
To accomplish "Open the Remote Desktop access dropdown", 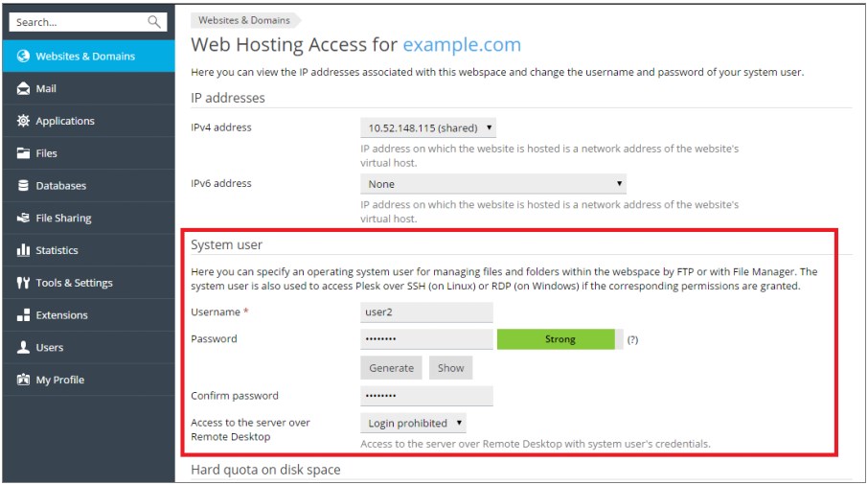I will tap(413, 423).
